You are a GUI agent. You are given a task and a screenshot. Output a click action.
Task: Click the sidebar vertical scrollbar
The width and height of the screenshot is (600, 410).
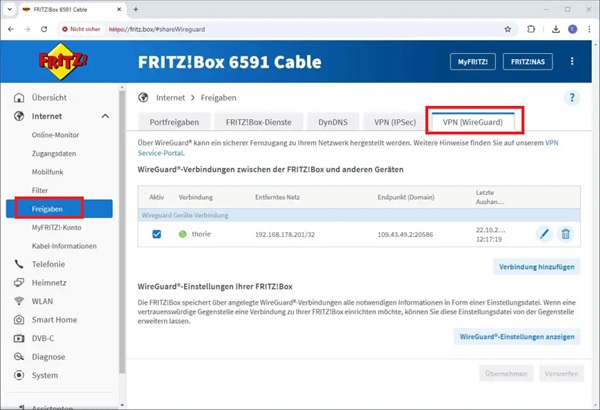pos(122,232)
